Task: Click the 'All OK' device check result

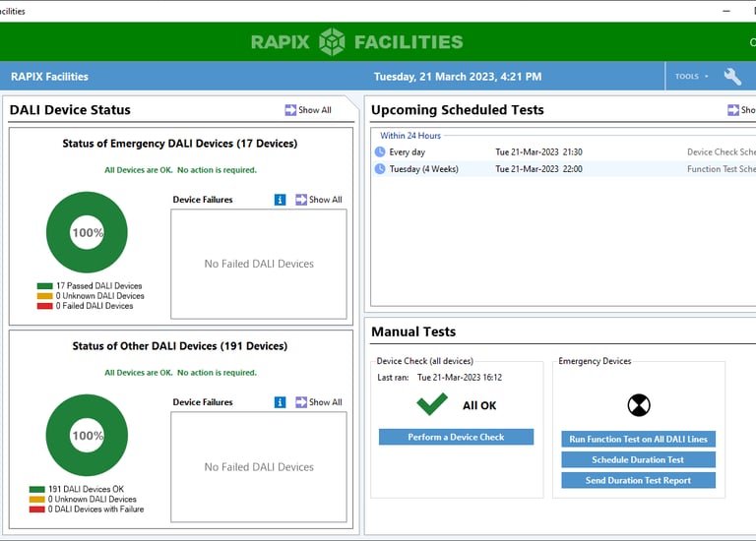Action: (x=479, y=405)
